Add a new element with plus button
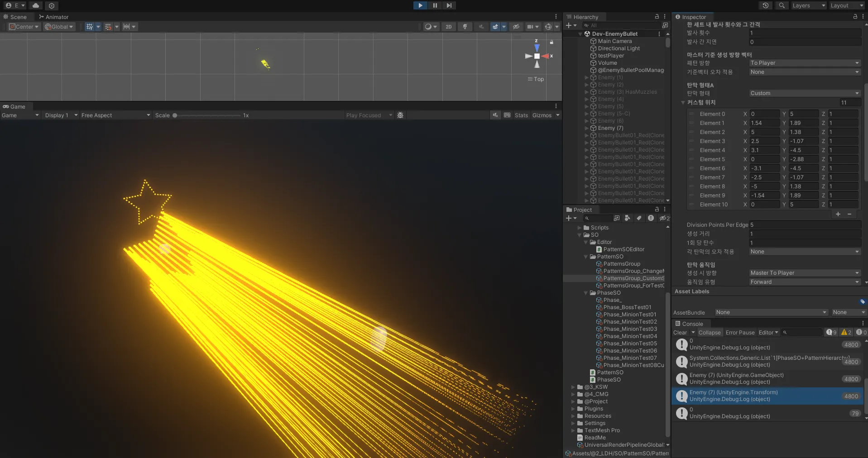Viewport: 868px width, 458px height. (x=838, y=214)
